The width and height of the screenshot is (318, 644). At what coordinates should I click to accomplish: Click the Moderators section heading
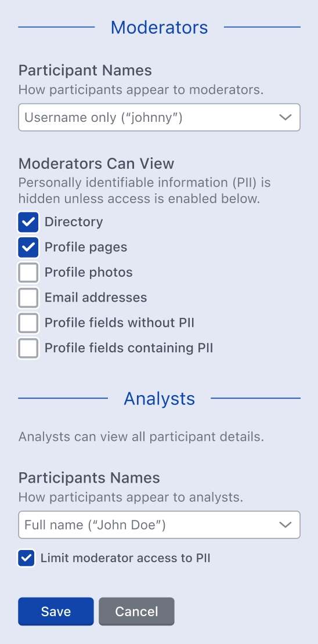160,27
